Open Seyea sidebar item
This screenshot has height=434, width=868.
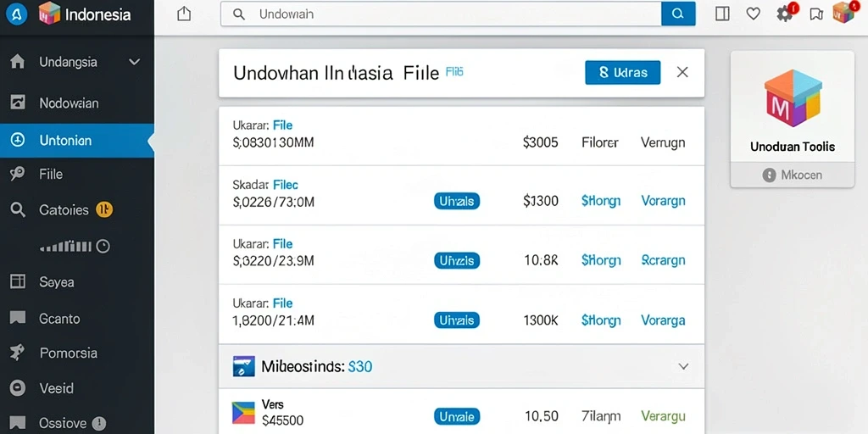(x=57, y=282)
